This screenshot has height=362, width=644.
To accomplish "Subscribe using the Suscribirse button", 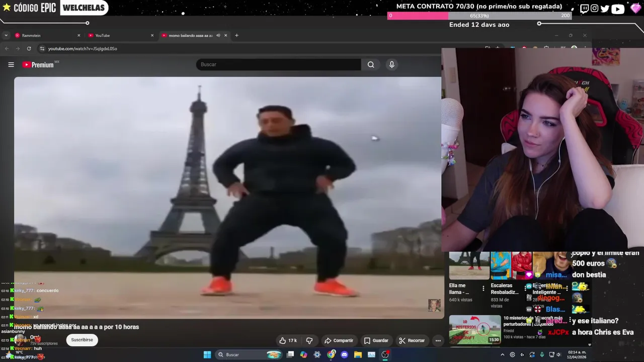I will pos(82,340).
